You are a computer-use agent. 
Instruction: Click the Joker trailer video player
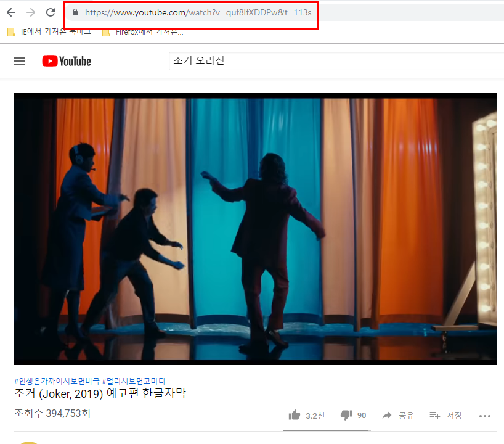coord(256,229)
